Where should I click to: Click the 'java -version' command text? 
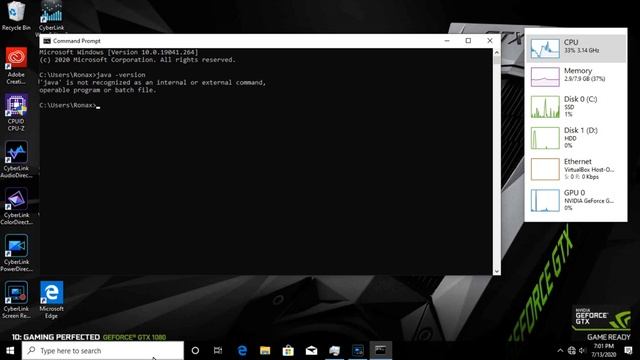(x=121, y=75)
